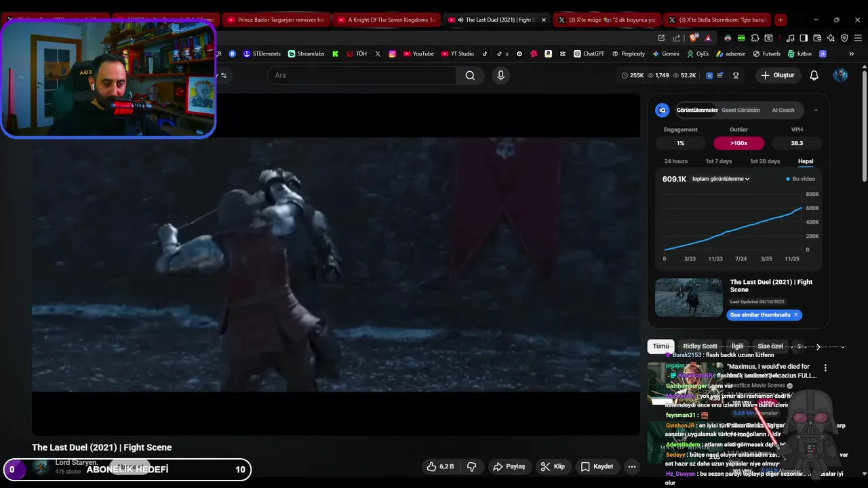Switch to The Last Duel browser tab
868x488 pixels.
point(496,20)
